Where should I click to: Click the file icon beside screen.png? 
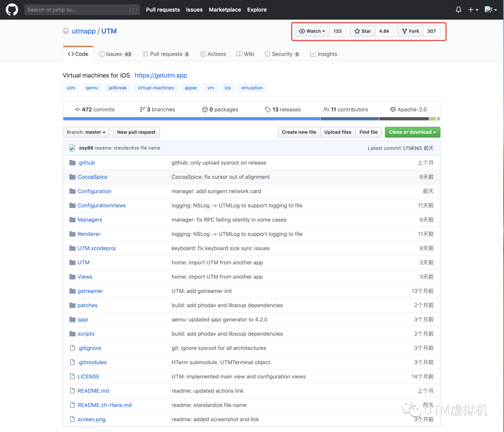pyautogui.click(x=72, y=419)
